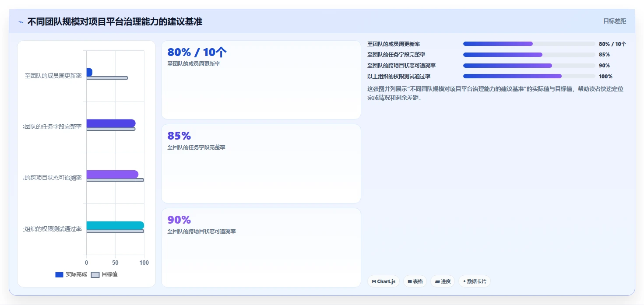The width and height of the screenshot is (644, 305).
Task: Open the 80% / 10个 data card
Action: coord(261,80)
